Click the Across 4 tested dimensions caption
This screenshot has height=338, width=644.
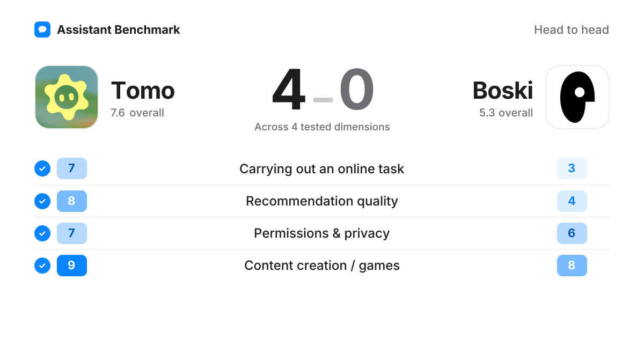click(x=322, y=127)
